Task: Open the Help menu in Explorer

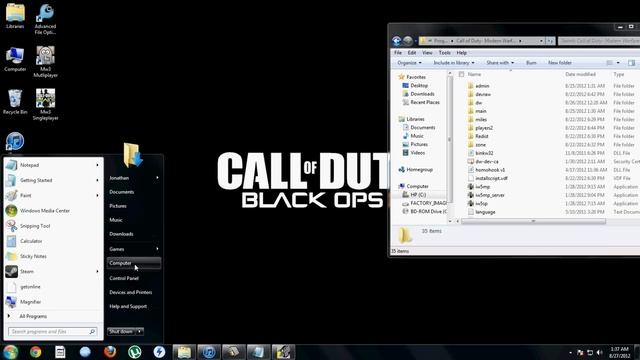Action: 462,53
